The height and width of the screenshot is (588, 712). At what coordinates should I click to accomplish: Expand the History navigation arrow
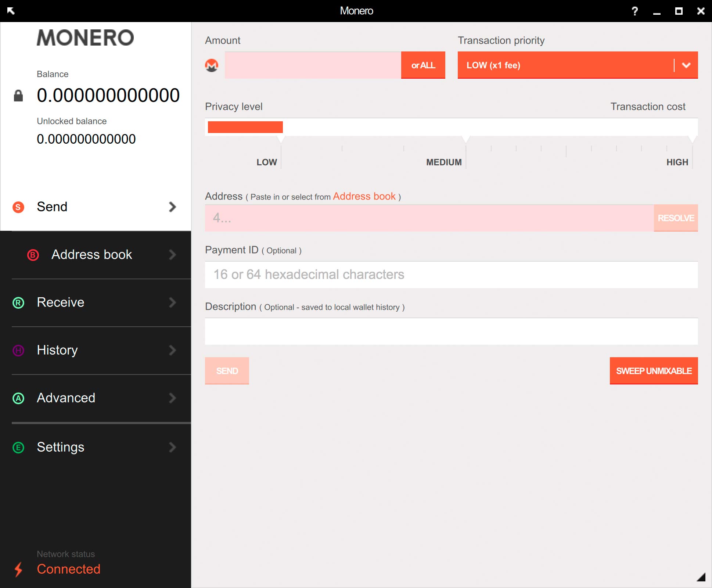point(172,350)
